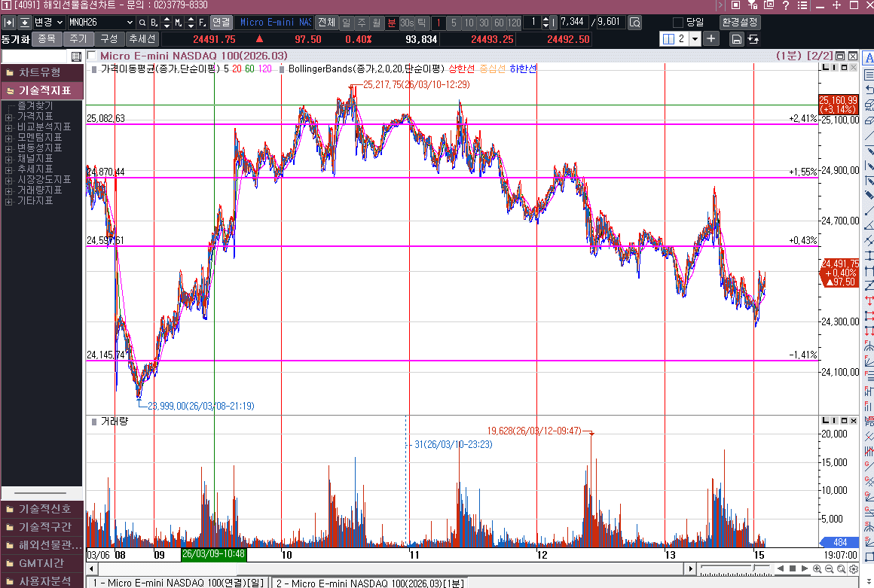Zoom out the chart with magnifier minus icon
874x588 pixels.
(830, 568)
